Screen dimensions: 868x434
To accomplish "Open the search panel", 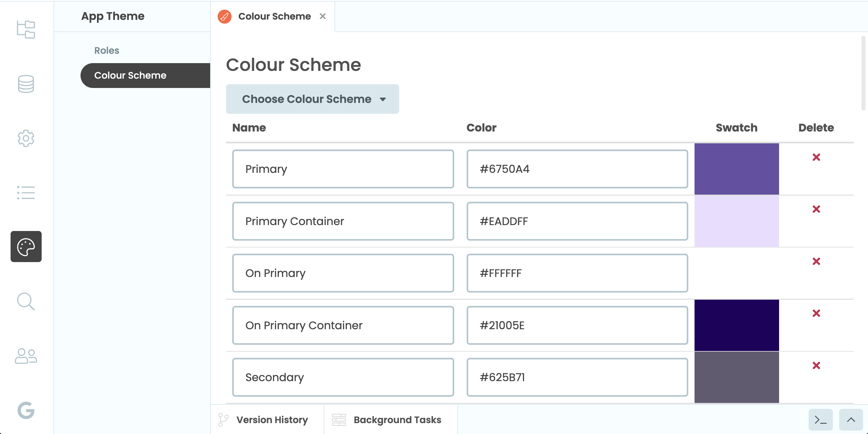I will (x=26, y=302).
